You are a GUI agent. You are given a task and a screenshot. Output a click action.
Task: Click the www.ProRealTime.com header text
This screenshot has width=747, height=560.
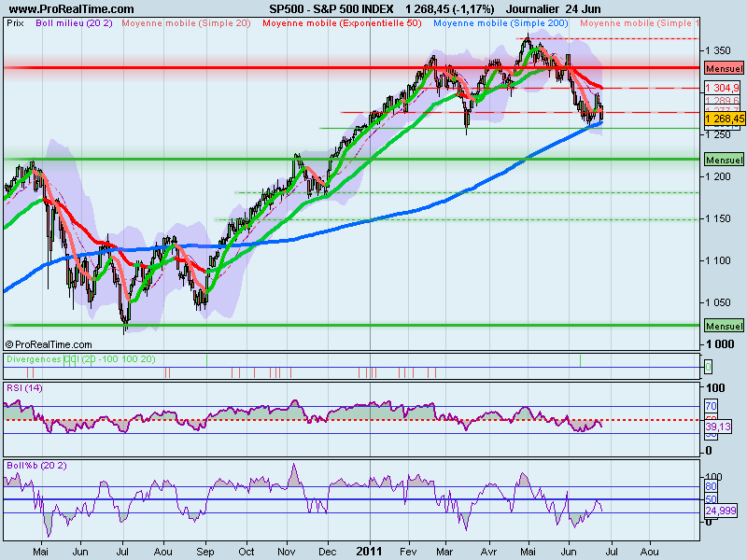(x=72, y=8)
